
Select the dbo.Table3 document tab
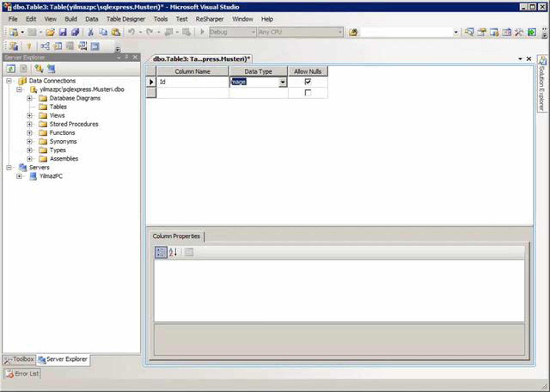tap(201, 59)
